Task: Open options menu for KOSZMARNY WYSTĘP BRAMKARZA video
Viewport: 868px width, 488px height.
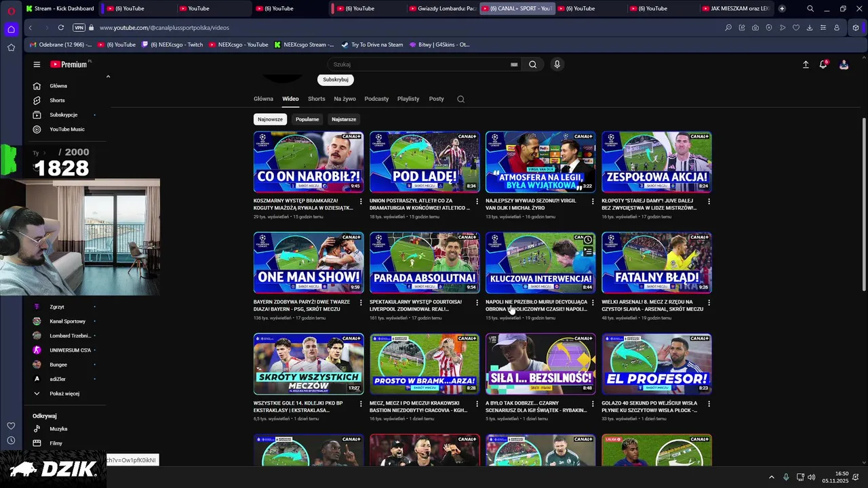Action: point(361,201)
